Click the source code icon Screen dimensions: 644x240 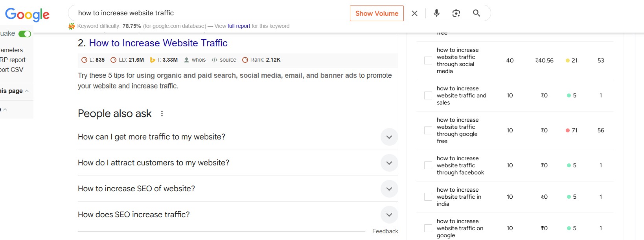(x=214, y=60)
